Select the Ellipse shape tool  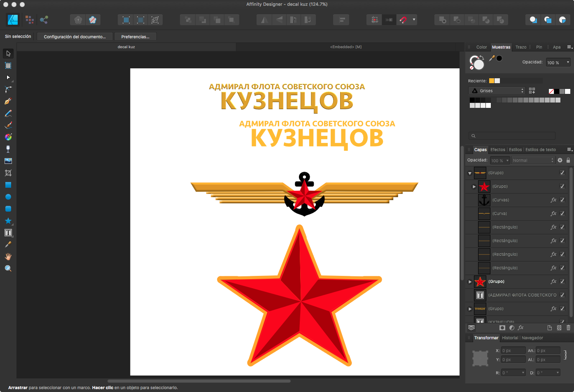(x=8, y=197)
